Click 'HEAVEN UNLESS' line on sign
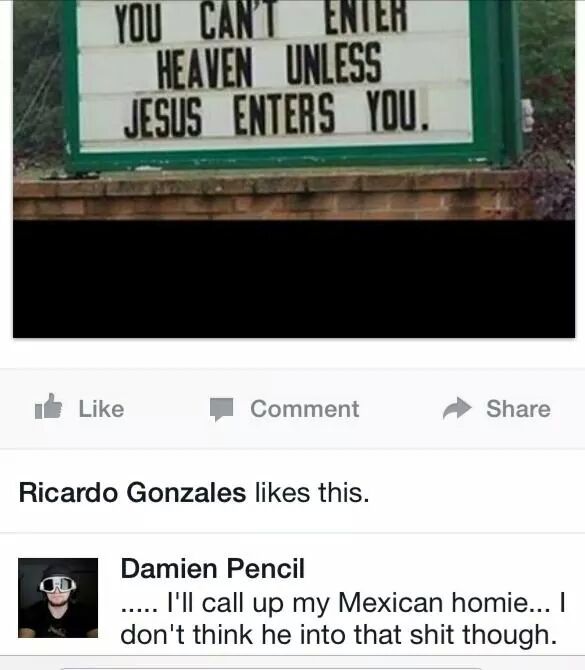This screenshot has height=670, width=585. coord(269,66)
